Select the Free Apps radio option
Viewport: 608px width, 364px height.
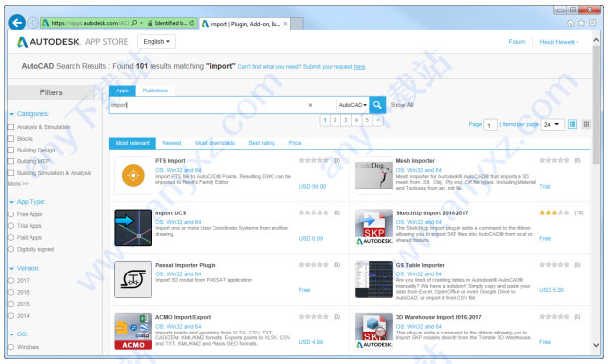click(x=11, y=214)
